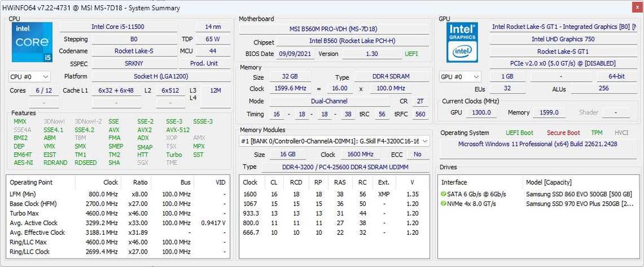Click the BIOS version 1.30 field
The image size is (644, 267).
[x=372, y=54]
